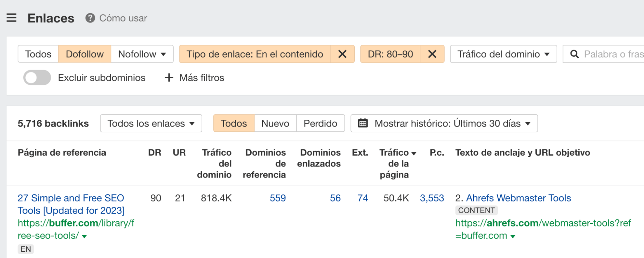The width and height of the screenshot is (644, 258).
Task: Open the ahrefs.com/webmaster-tools target URL
Action: click(543, 229)
